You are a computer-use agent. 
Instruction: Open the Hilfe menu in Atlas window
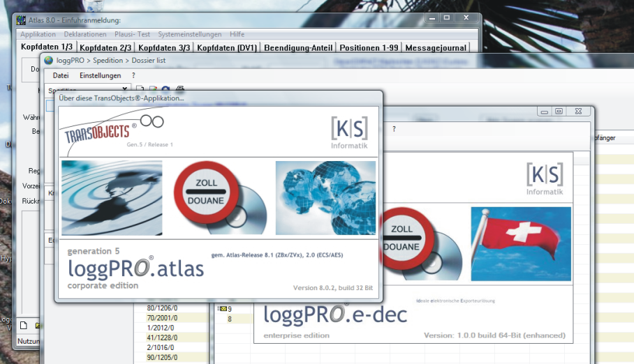coord(237,34)
